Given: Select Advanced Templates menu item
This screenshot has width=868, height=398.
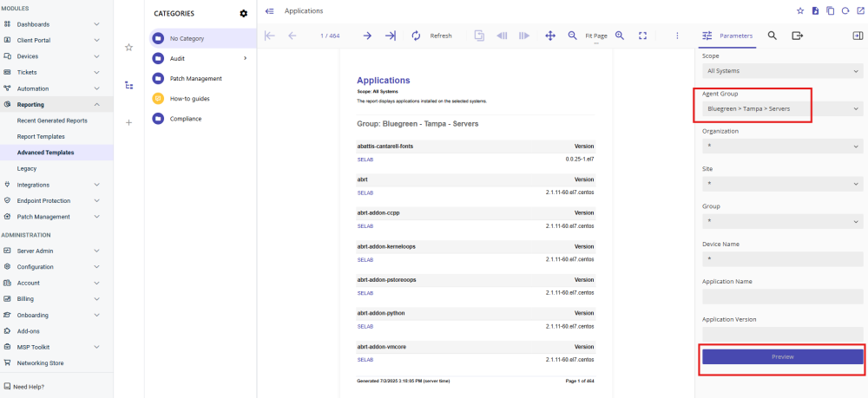Looking at the screenshot, I should pos(45,153).
